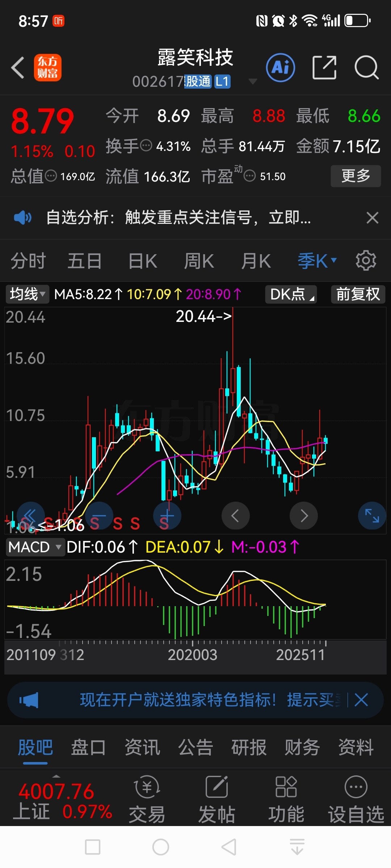Open the 财务 tab

pos(302,747)
